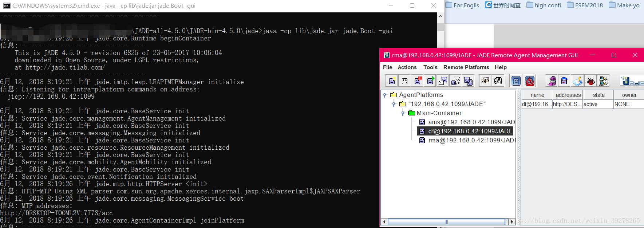
Task: Click the red flame toolbar icon
Action: click(530, 81)
